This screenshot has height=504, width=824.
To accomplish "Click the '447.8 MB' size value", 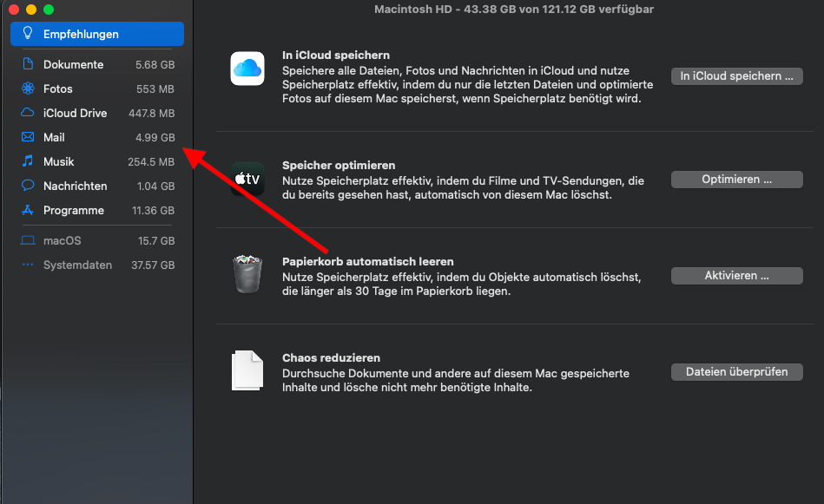I will click(151, 113).
